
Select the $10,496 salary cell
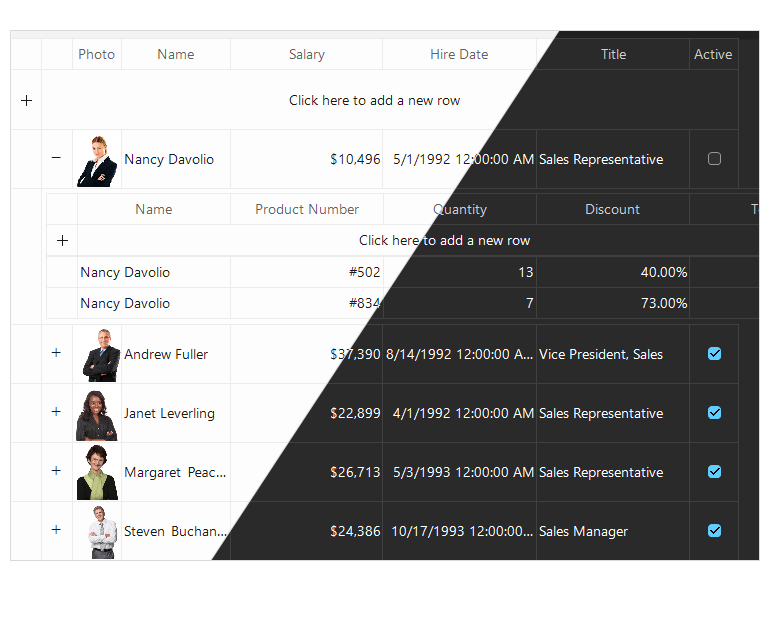point(307,160)
